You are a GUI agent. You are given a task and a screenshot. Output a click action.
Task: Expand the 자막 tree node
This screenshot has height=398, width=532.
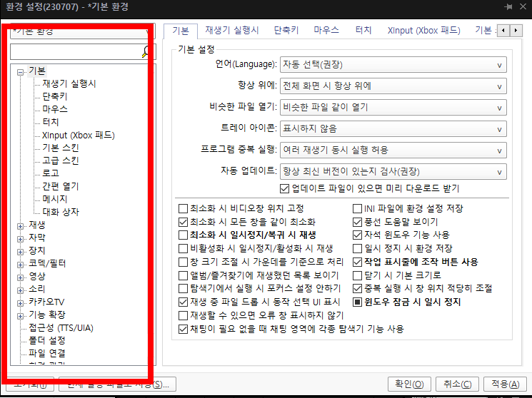pyautogui.click(x=21, y=239)
